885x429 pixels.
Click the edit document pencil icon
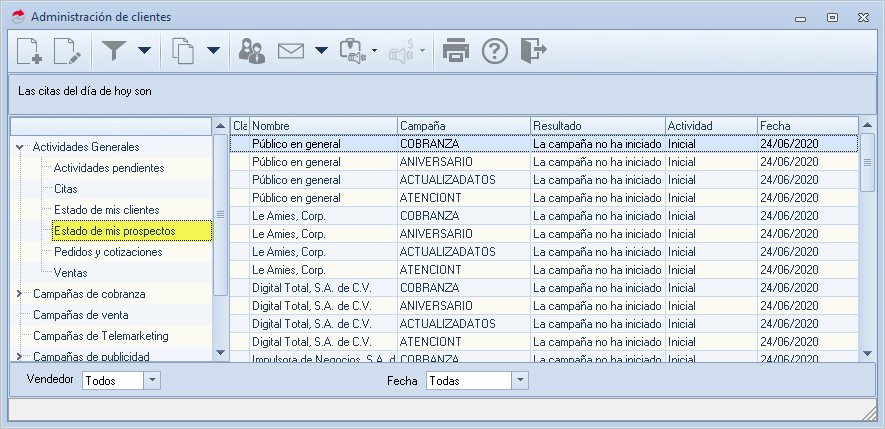(66, 50)
